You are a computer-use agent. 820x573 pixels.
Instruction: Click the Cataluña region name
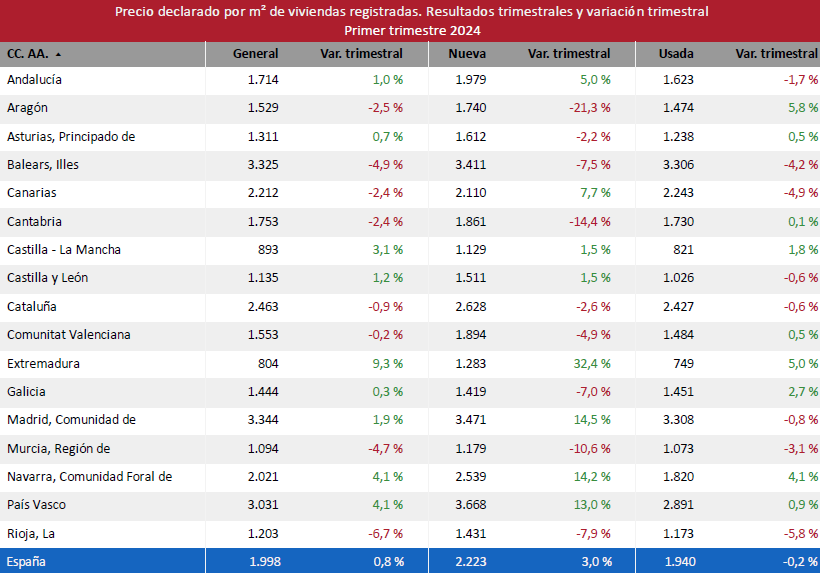31,307
